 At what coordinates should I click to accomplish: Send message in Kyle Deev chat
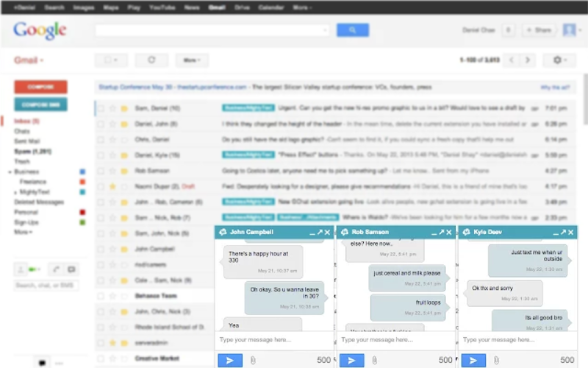click(x=473, y=361)
